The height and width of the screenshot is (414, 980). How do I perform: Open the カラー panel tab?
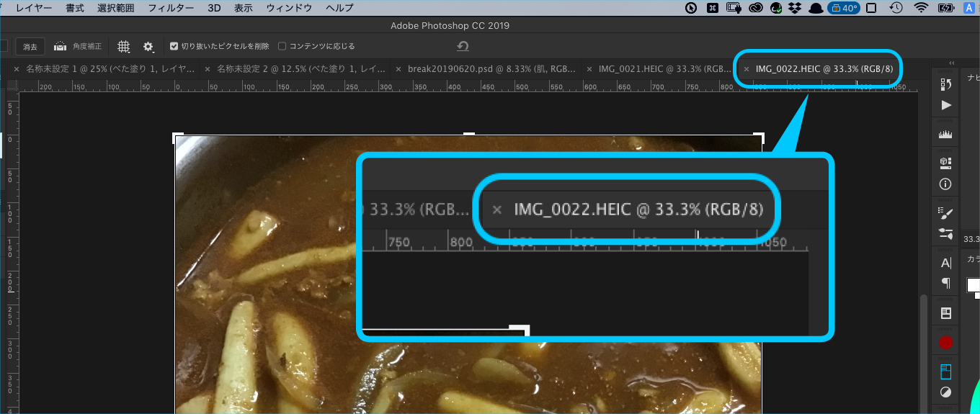pyautogui.click(x=973, y=258)
